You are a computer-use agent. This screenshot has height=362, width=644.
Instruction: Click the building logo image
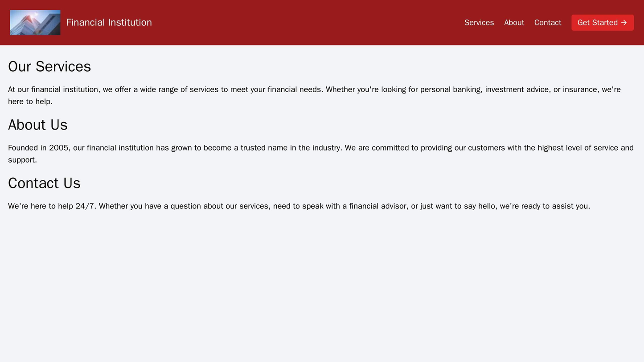pyautogui.click(x=35, y=23)
